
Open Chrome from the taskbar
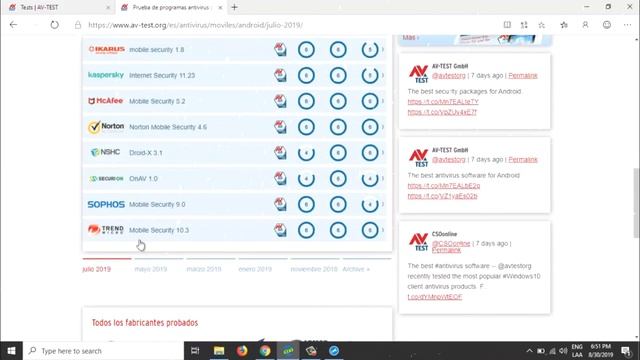pyautogui.click(x=265, y=351)
